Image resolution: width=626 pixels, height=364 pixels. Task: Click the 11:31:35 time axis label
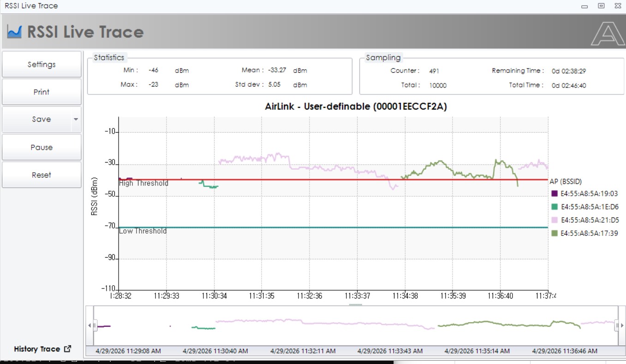[261, 296]
